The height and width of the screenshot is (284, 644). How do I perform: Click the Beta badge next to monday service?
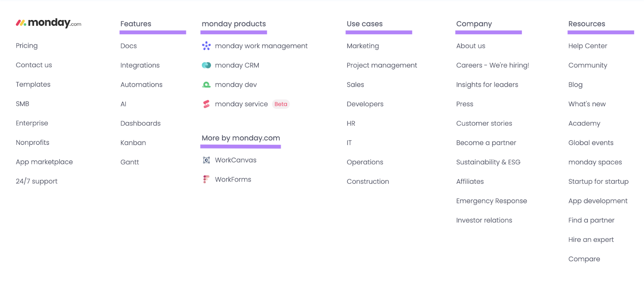(281, 104)
